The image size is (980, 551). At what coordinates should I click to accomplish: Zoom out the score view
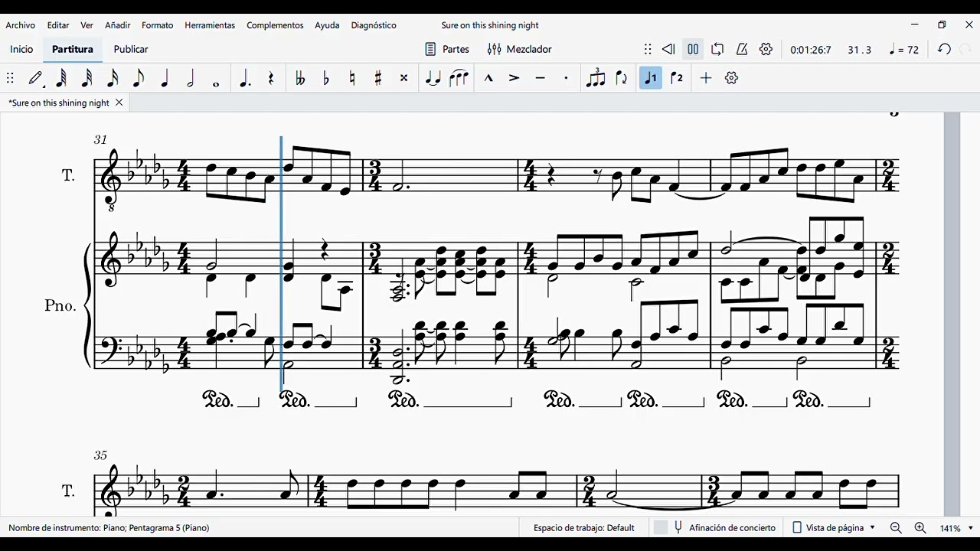pyautogui.click(x=896, y=528)
